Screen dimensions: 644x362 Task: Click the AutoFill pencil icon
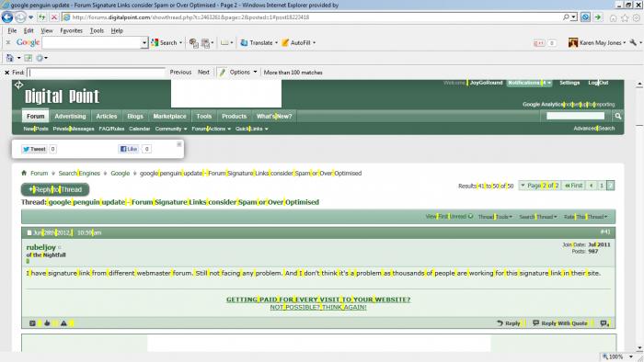(x=285, y=42)
